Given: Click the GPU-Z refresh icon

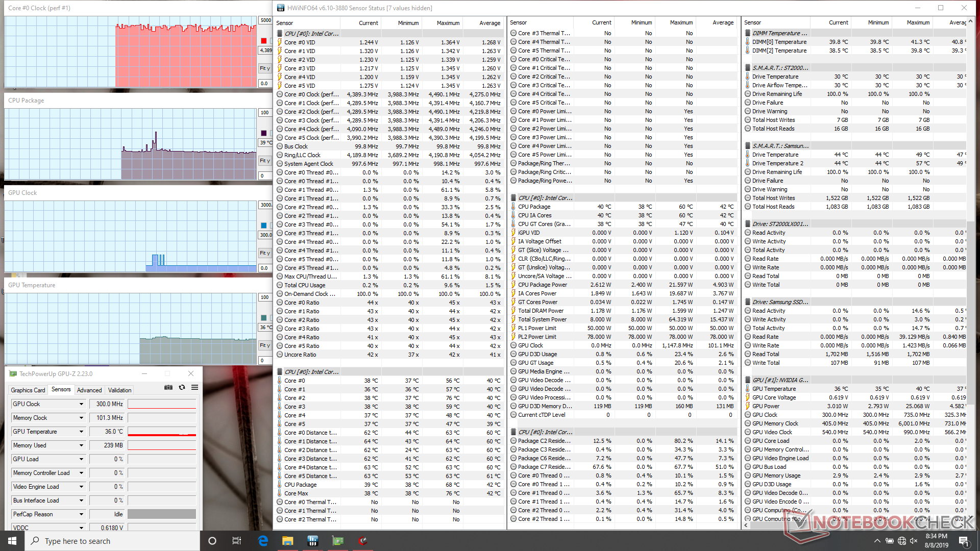Looking at the screenshot, I should 182,388.
